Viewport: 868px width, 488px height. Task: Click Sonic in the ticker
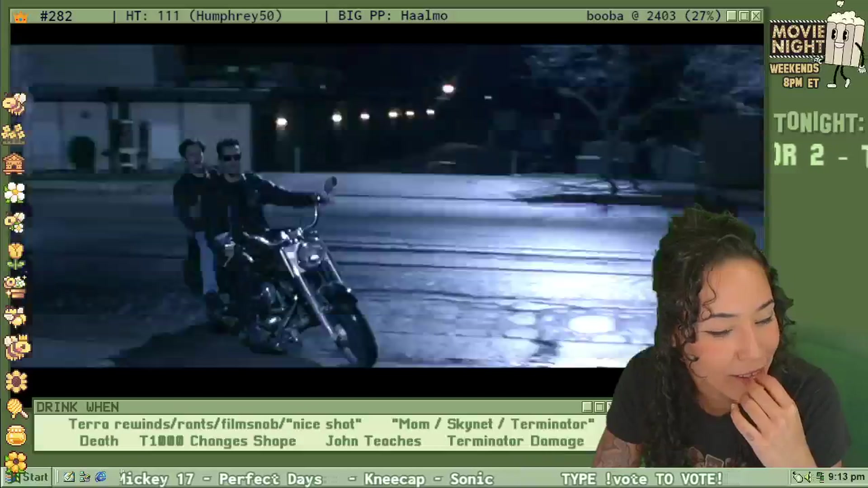(x=472, y=479)
